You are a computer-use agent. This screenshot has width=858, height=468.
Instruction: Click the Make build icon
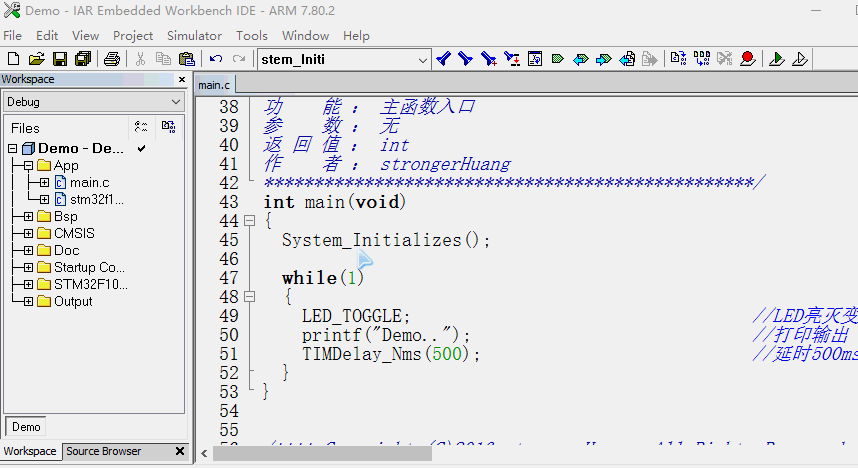(x=701, y=59)
